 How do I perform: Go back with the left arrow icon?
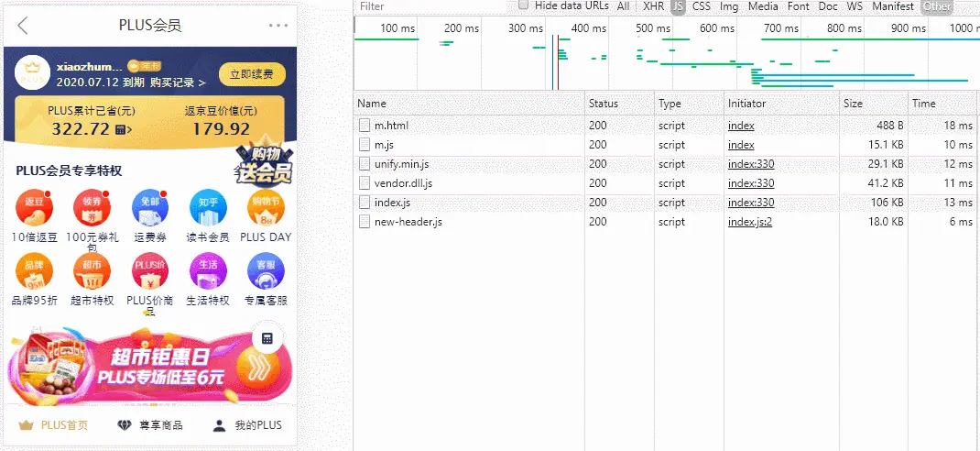tap(23, 26)
